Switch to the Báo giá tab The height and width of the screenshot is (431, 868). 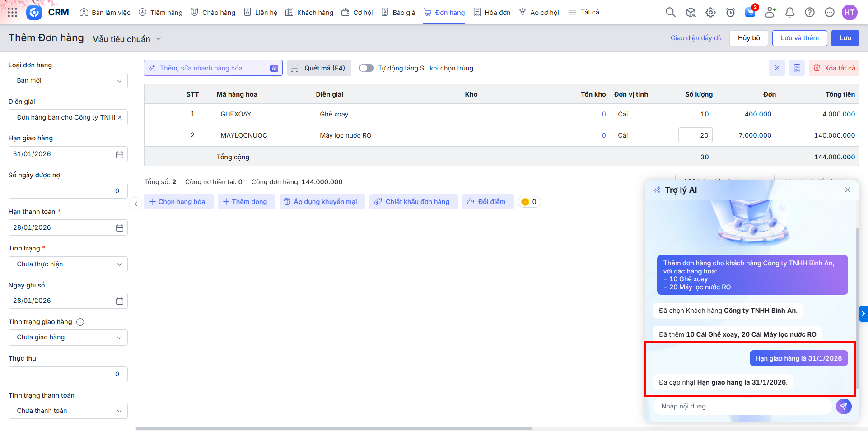click(x=398, y=13)
